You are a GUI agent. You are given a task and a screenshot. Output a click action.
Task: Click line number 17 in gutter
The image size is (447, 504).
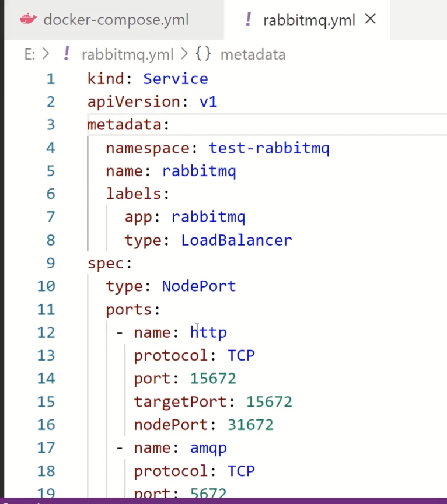coord(46,448)
